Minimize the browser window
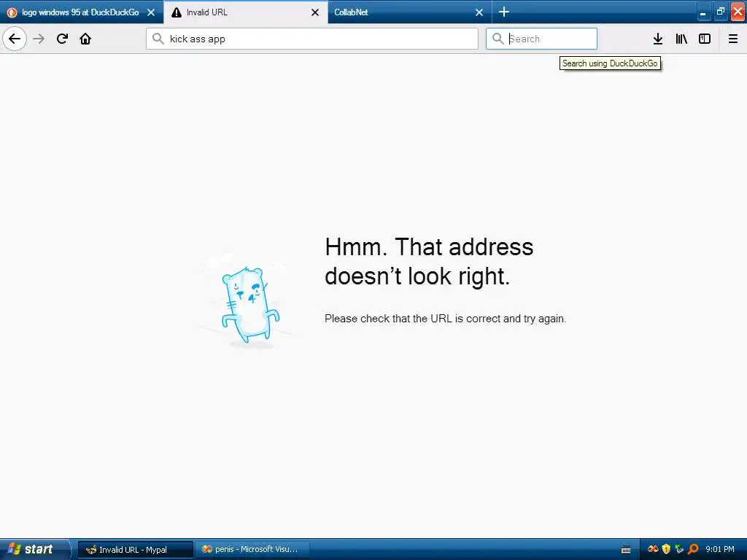Viewport: 747px width, 560px height. 703,12
